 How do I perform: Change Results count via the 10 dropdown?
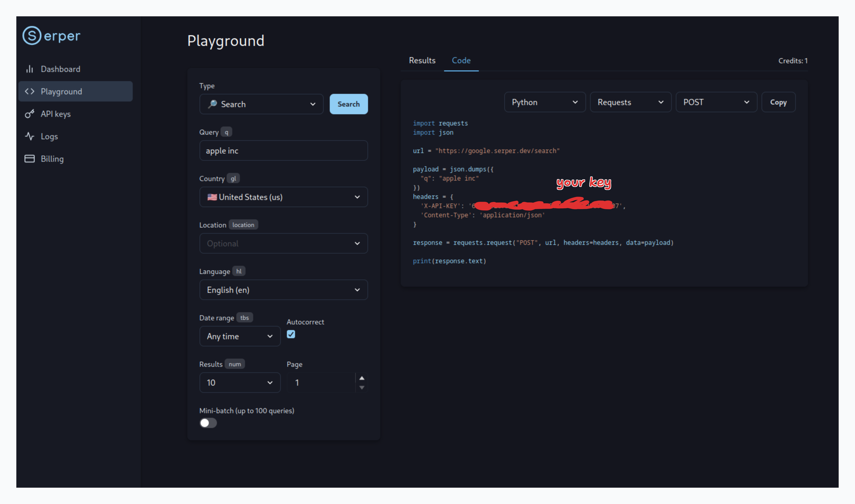tap(240, 382)
